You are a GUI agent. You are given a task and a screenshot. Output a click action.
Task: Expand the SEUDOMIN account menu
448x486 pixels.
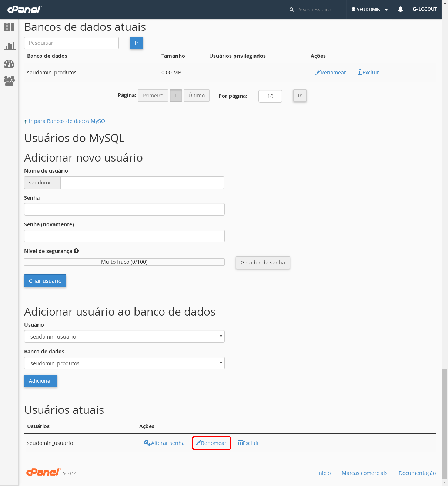[x=369, y=10]
